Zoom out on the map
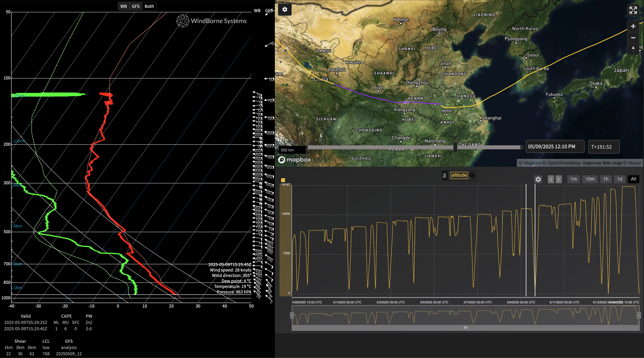 coord(633,38)
